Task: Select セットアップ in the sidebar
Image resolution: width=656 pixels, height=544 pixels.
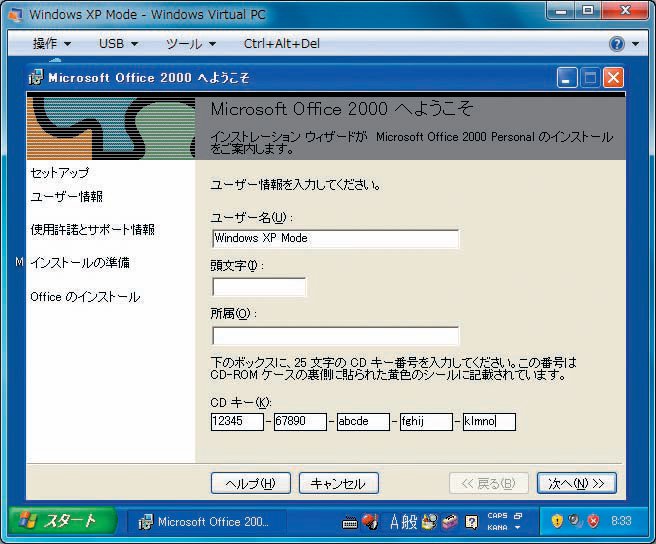Action: [60, 172]
